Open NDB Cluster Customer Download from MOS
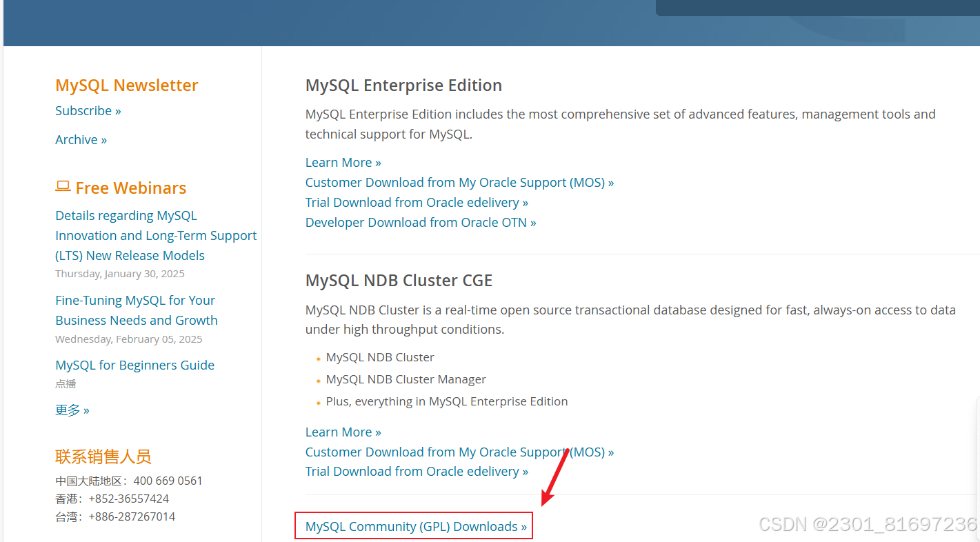This screenshot has height=542, width=980. point(454,452)
